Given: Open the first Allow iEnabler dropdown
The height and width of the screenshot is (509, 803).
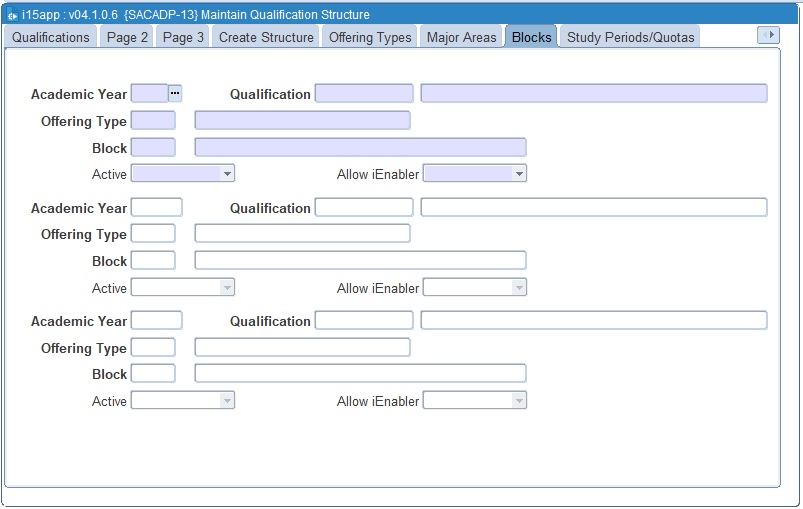Looking at the screenshot, I should coord(474,174).
